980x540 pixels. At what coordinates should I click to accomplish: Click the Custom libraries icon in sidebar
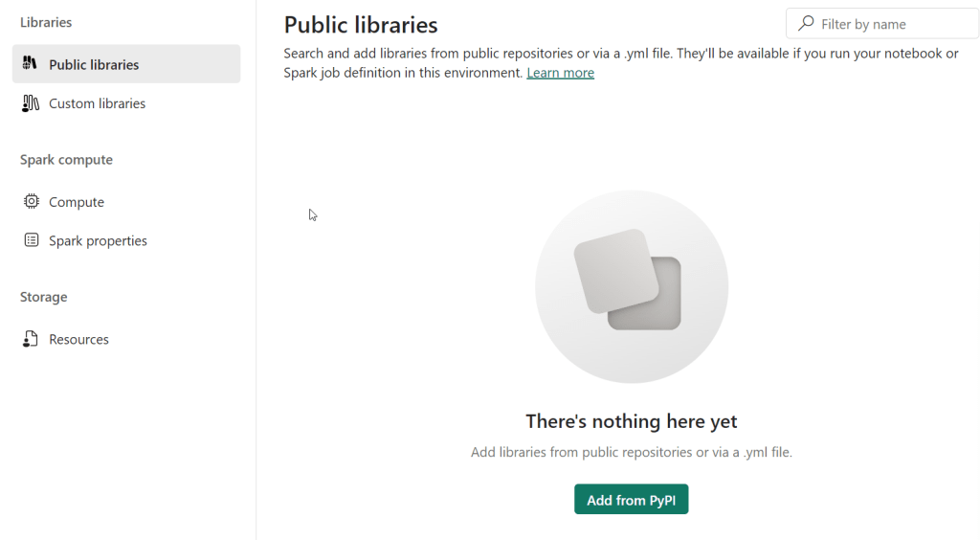(x=31, y=103)
